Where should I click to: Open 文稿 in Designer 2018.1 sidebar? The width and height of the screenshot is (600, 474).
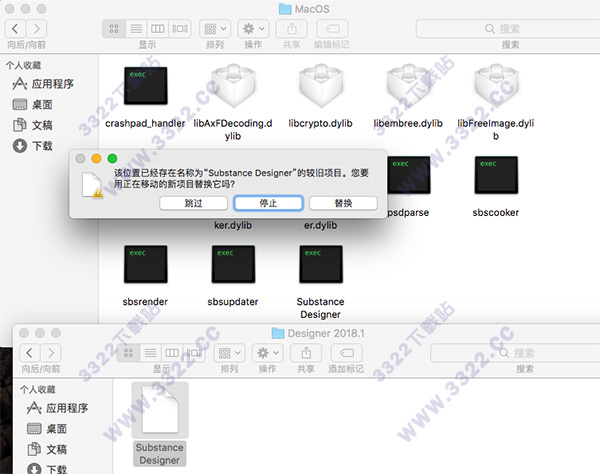coord(47,449)
